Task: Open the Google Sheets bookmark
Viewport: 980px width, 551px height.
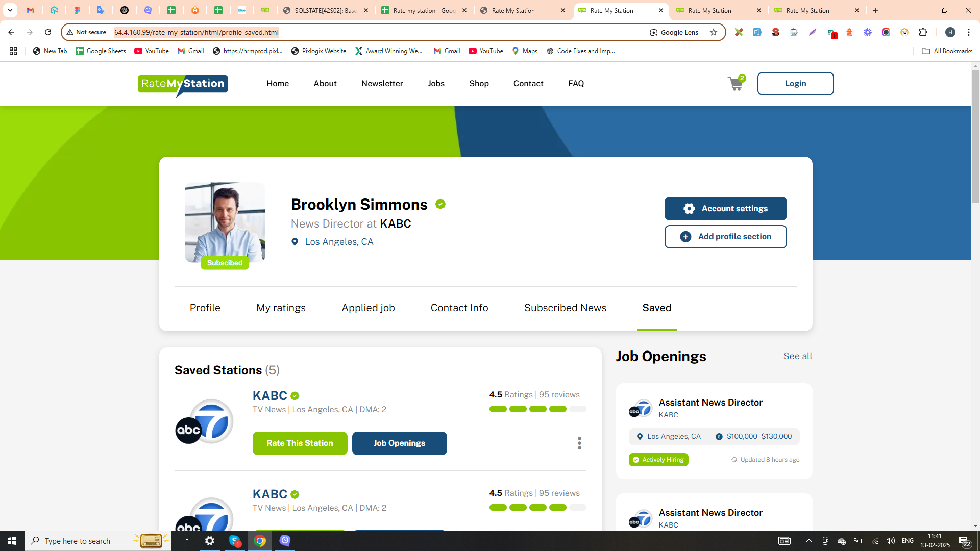Action: [x=101, y=51]
